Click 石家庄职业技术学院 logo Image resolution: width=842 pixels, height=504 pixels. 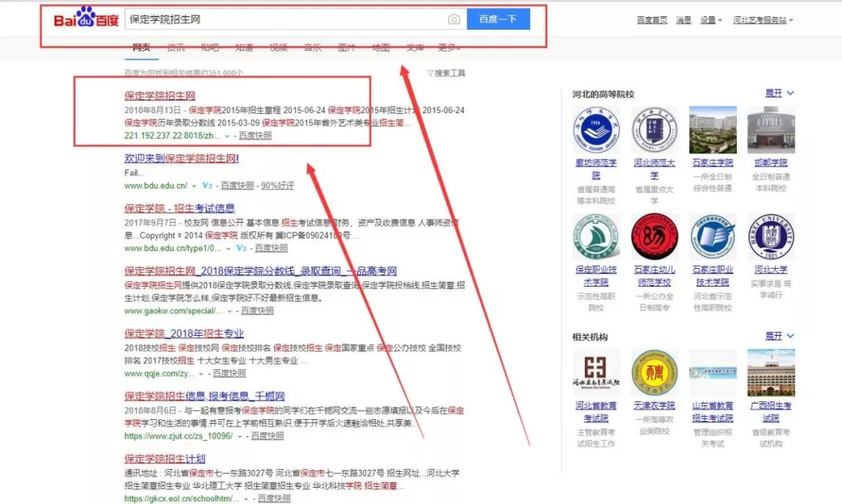point(713,237)
